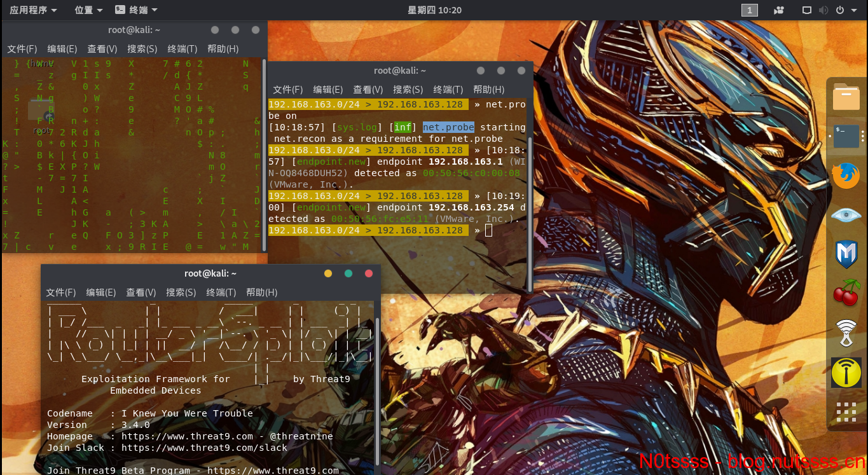Click the power icon in the top bar

click(839, 10)
